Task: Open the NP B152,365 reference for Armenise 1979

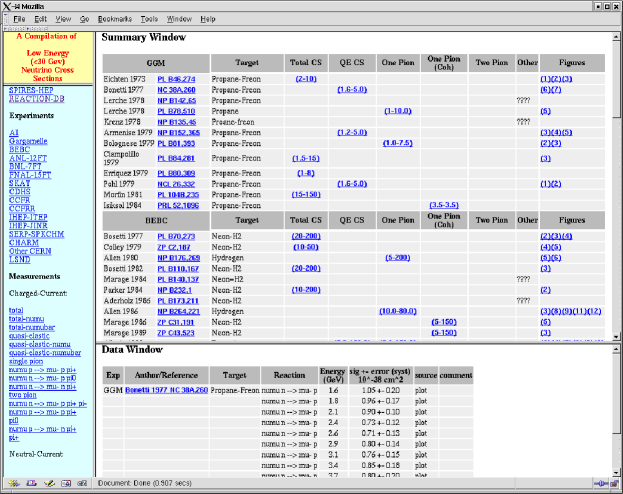Action: pyautogui.click(x=179, y=133)
